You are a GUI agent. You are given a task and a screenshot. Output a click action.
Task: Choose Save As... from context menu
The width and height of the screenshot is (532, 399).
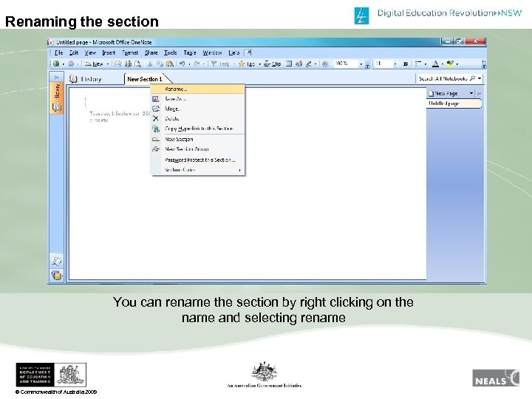tap(197, 99)
